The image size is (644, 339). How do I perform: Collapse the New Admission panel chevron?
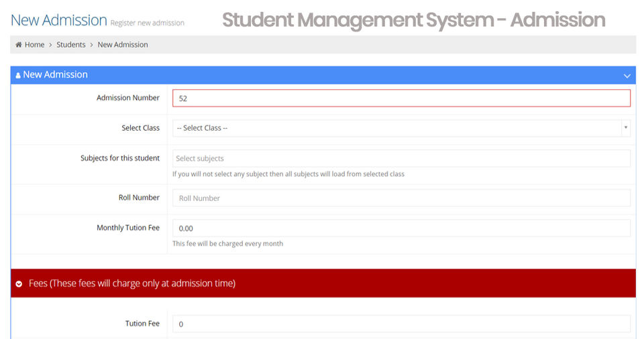click(627, 76)
